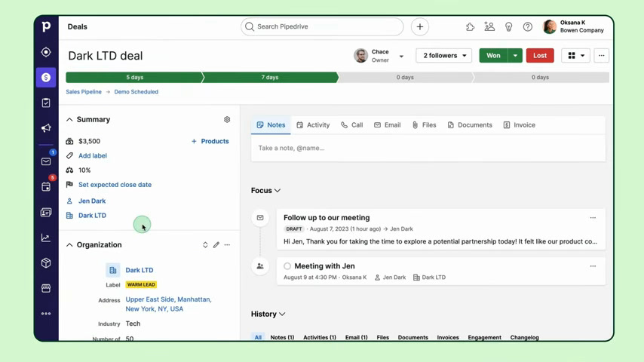Click the Add Products link
This screenshot has width=644, height=362.
(210, 141)
